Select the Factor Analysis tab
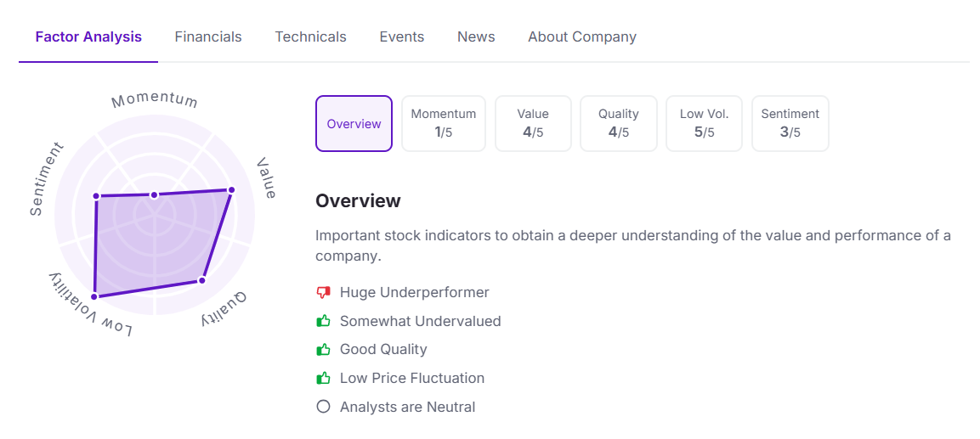This screenshot has width=980, height=439. tap(88, 37)
